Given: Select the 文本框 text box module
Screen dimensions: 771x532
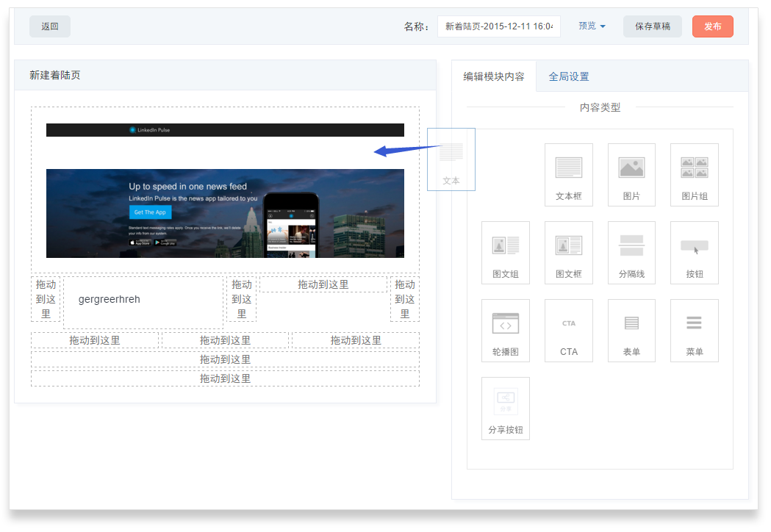Looking at the screenshot, I should pyautogui.click(x=568, y=175).
